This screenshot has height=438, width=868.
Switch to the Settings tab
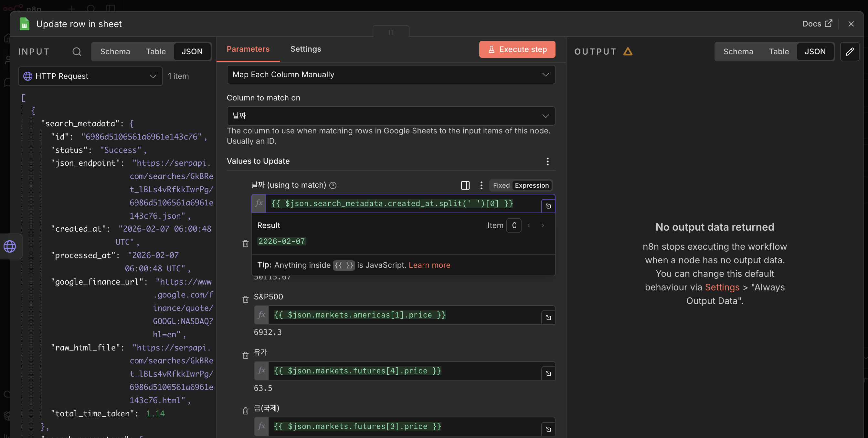click(306, 49)
